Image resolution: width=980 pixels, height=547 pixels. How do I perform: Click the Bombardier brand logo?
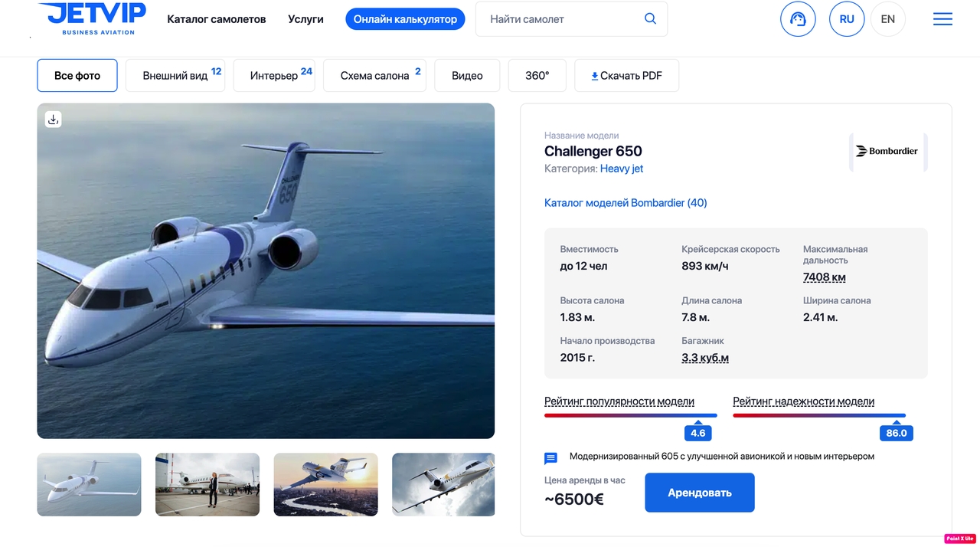[887, 152]
